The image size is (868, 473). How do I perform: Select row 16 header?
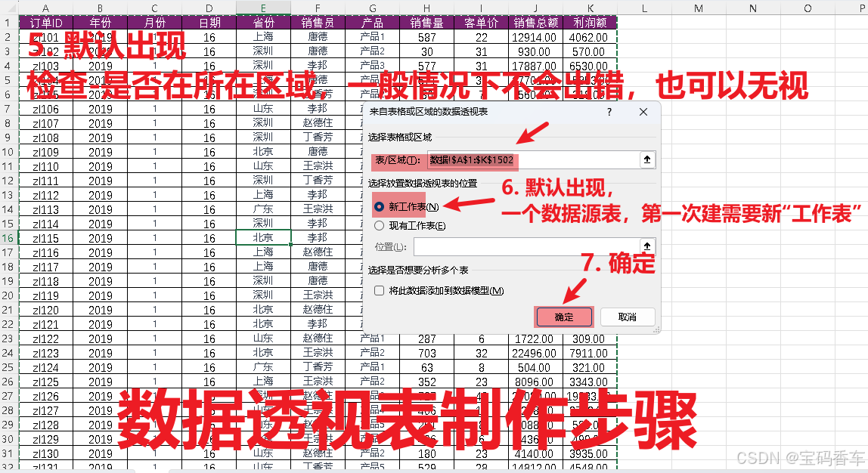(x=8, y=238)
